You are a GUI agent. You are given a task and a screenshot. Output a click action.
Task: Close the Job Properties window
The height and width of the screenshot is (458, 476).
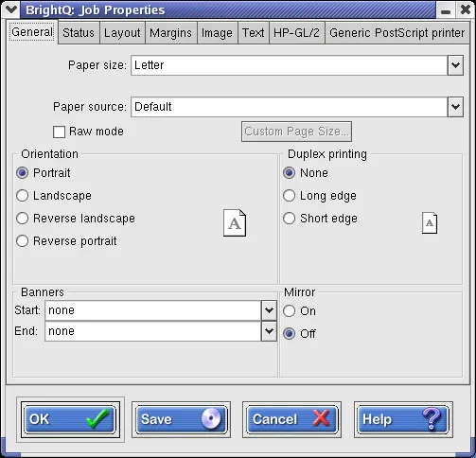466,10
